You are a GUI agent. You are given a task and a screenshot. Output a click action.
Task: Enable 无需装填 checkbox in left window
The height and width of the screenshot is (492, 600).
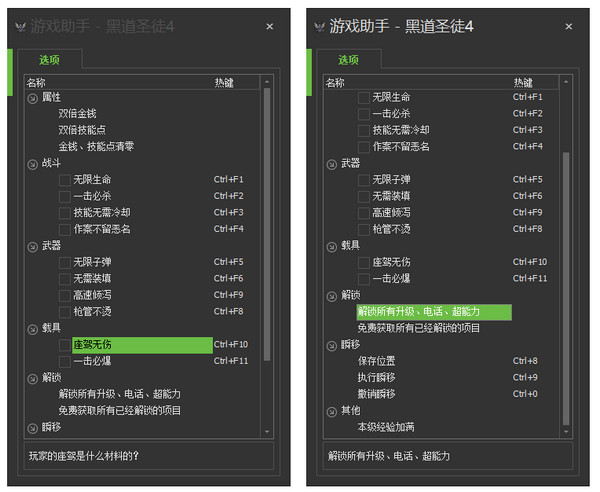click(x=65, y=279)
